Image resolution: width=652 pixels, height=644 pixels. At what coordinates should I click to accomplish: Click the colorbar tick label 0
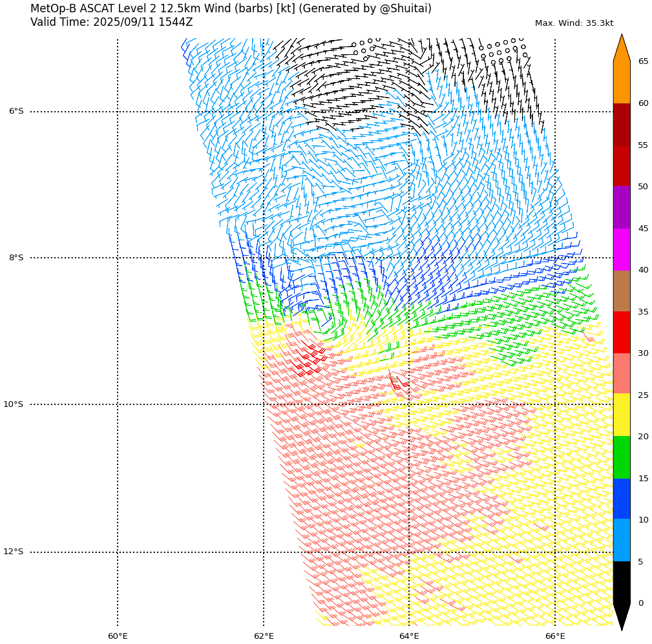pos(641,603)
